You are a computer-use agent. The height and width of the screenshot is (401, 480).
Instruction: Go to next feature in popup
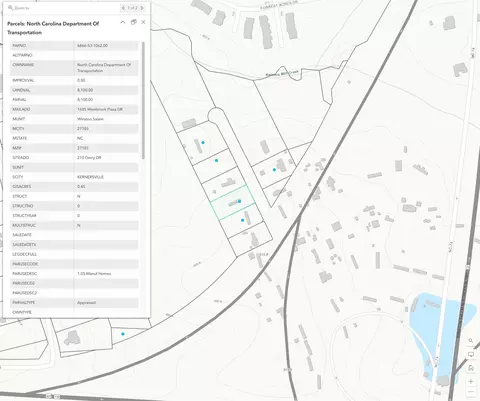pyautogui.click(x=142, y=8)
